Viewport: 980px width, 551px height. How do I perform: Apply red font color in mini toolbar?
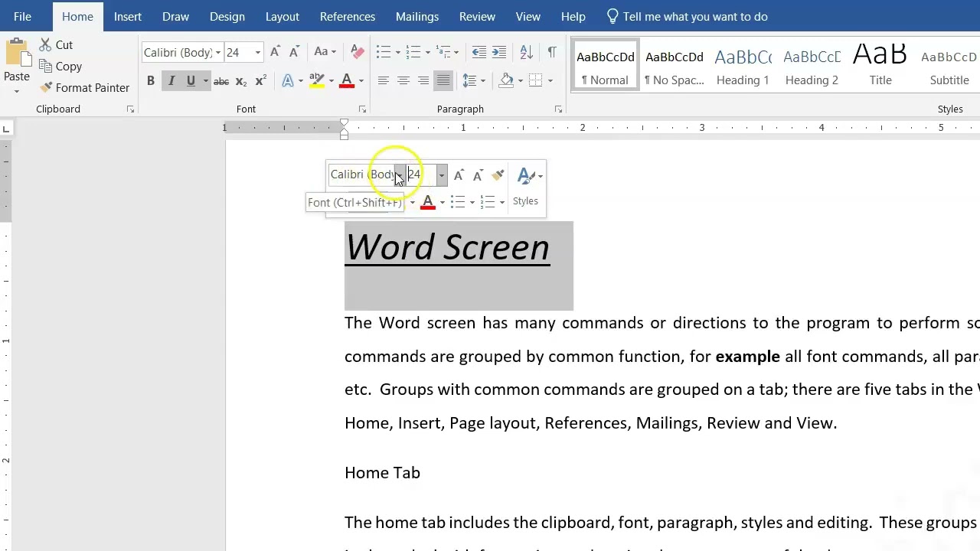coord(428,202)
